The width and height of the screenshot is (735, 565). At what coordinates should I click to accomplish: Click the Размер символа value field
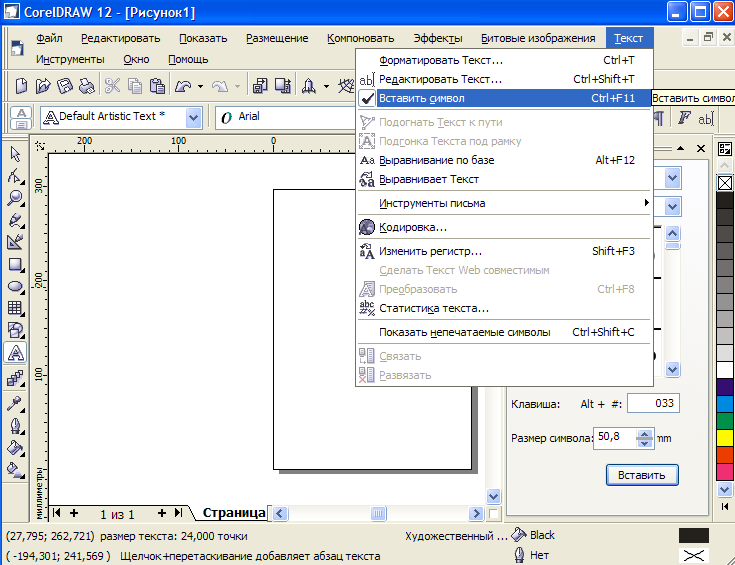(x=614, y=438)
